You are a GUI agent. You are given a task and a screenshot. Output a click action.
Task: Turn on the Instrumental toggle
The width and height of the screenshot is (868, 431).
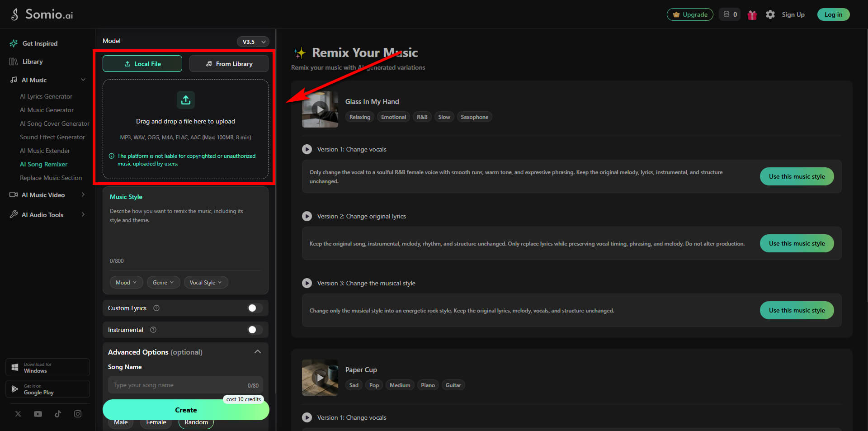[255, 330]
